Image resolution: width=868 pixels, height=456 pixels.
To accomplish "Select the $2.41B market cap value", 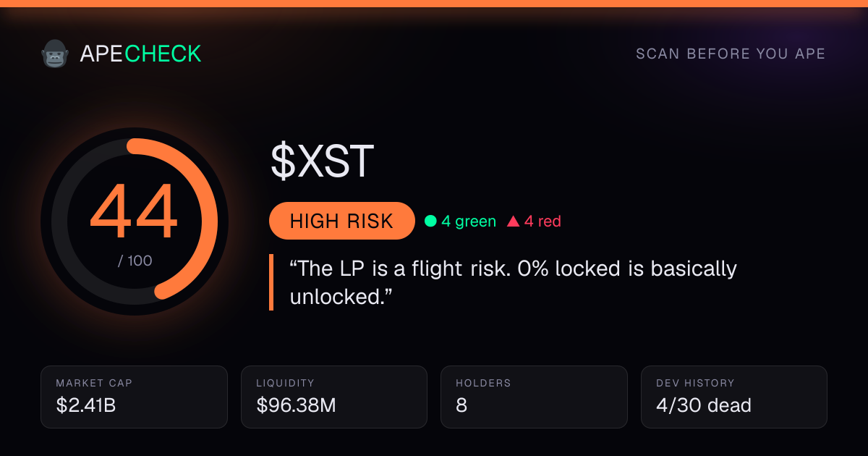I will coord(86,406).
